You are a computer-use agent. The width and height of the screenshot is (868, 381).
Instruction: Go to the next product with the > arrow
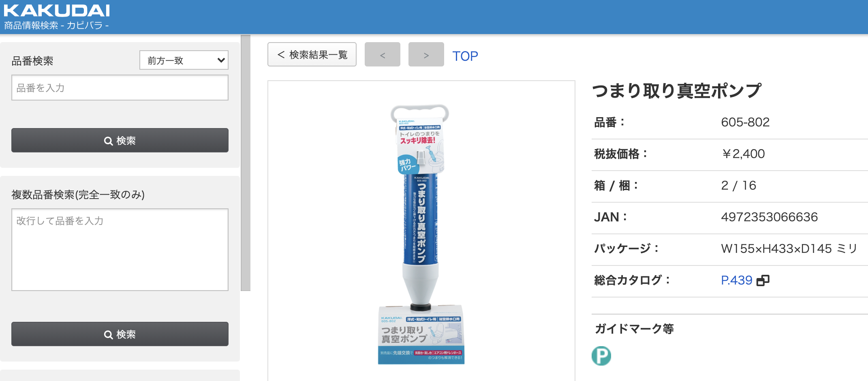pos(426,54)
